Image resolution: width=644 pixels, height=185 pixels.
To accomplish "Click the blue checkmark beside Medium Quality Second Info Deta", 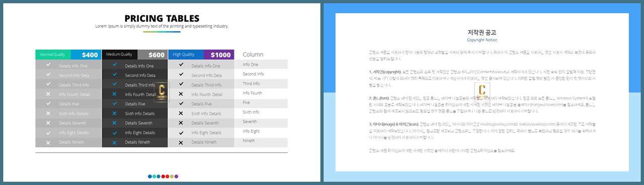I will (x=115, y=75).
